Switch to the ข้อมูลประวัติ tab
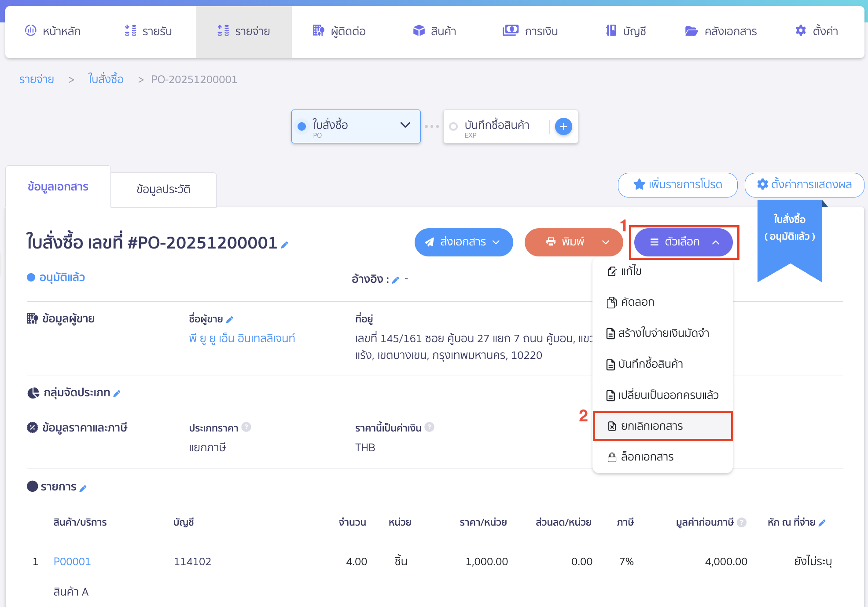 tap(163, 189)
